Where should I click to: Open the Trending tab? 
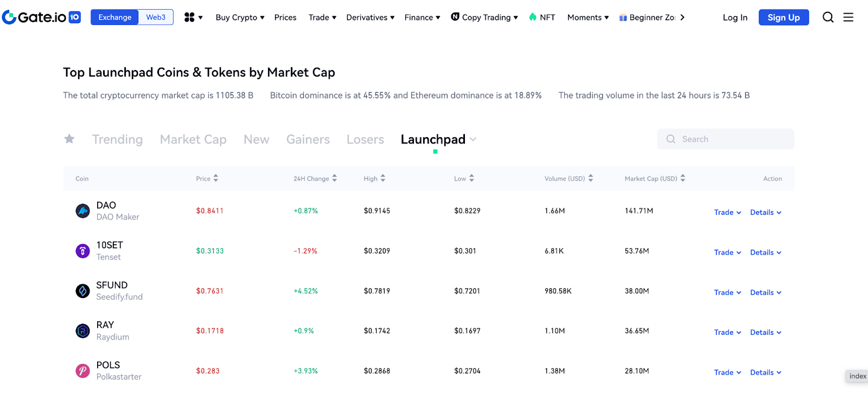117,140
